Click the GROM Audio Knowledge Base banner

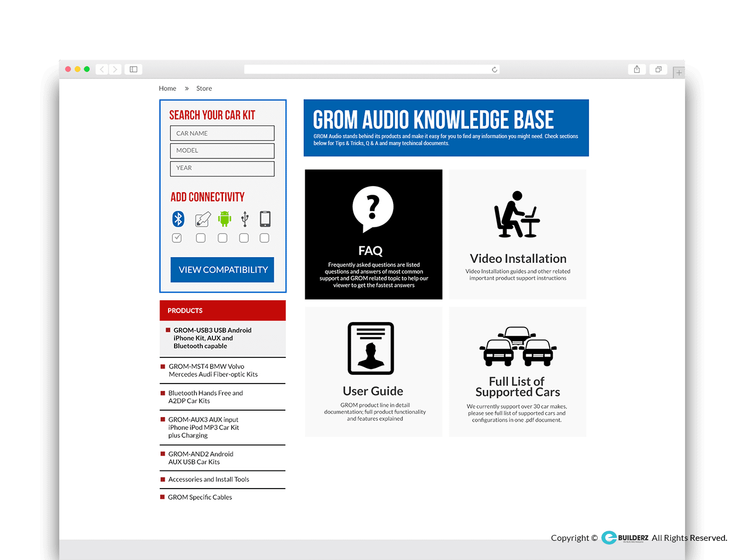(x=446, y=128)
